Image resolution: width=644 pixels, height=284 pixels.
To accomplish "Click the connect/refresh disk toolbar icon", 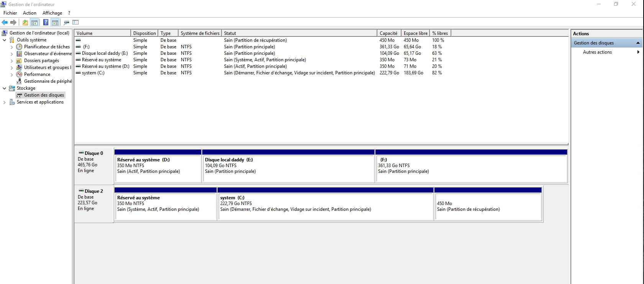I will 66,22.
